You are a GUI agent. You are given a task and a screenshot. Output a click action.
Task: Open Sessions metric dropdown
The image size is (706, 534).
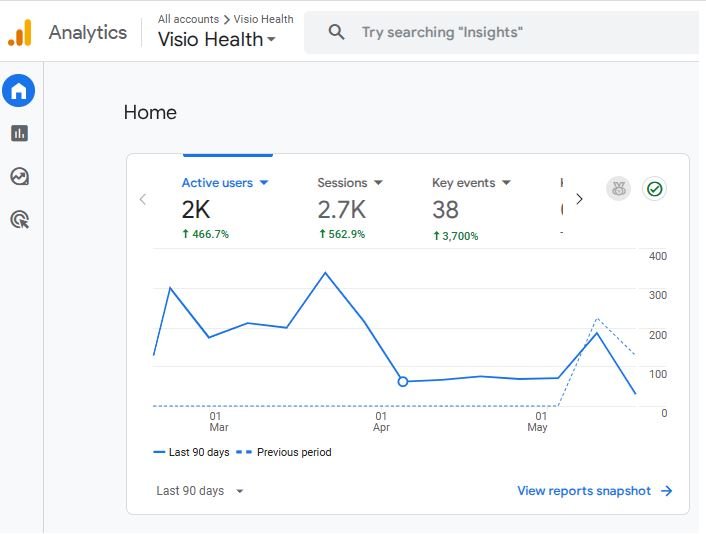pyautogui.click(x=350, y=183)
